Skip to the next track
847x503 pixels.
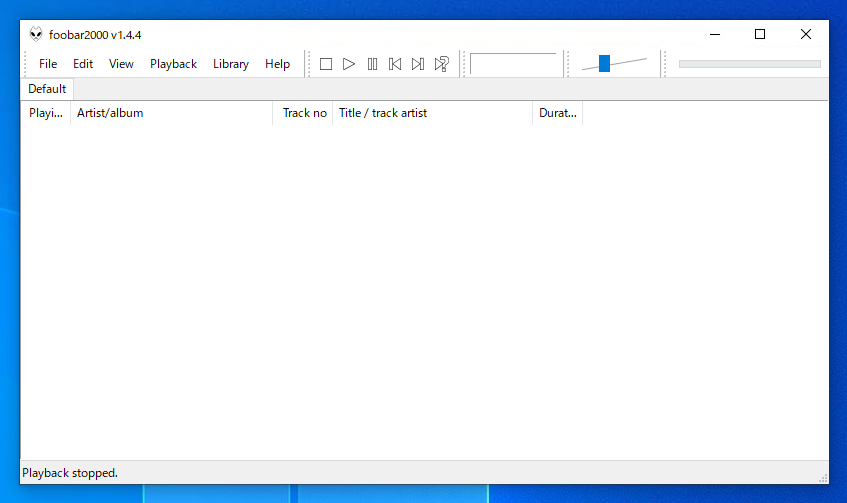pyautogui.click(x=418, y=64)
